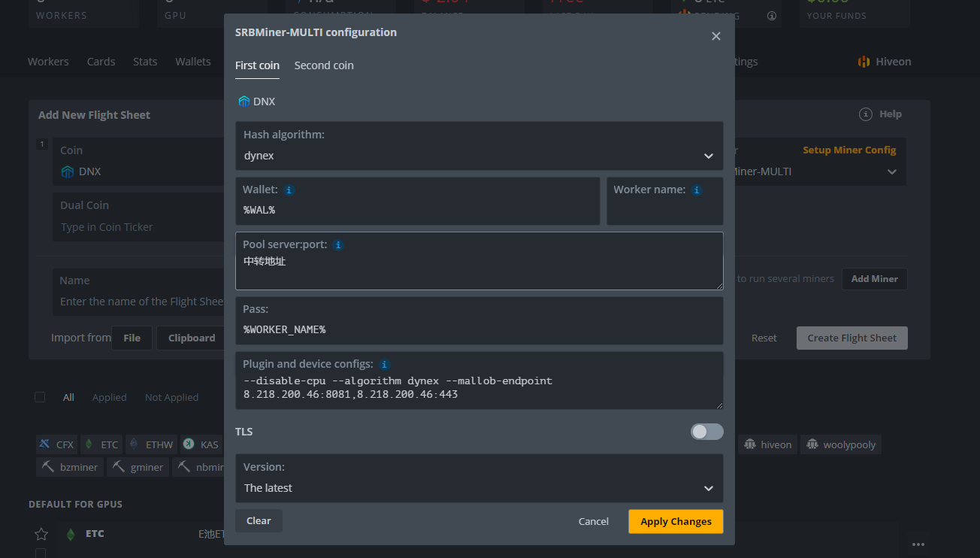Click the bzminer miner tag

(x=70, y=467)
